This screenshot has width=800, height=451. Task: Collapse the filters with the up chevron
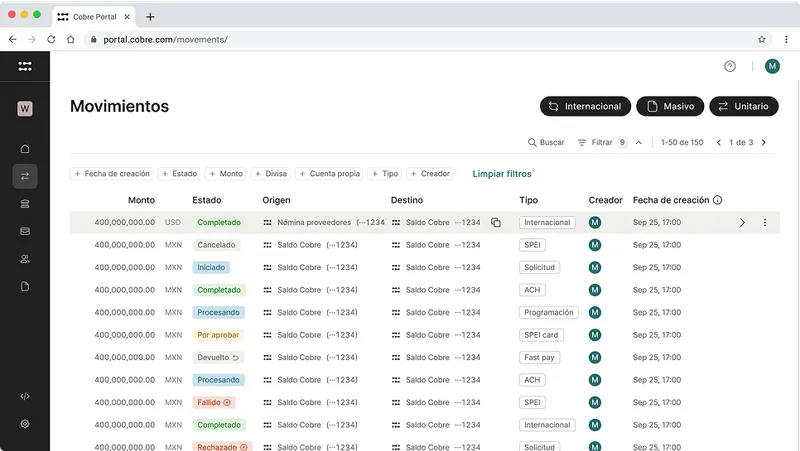(x=639, y=142)
